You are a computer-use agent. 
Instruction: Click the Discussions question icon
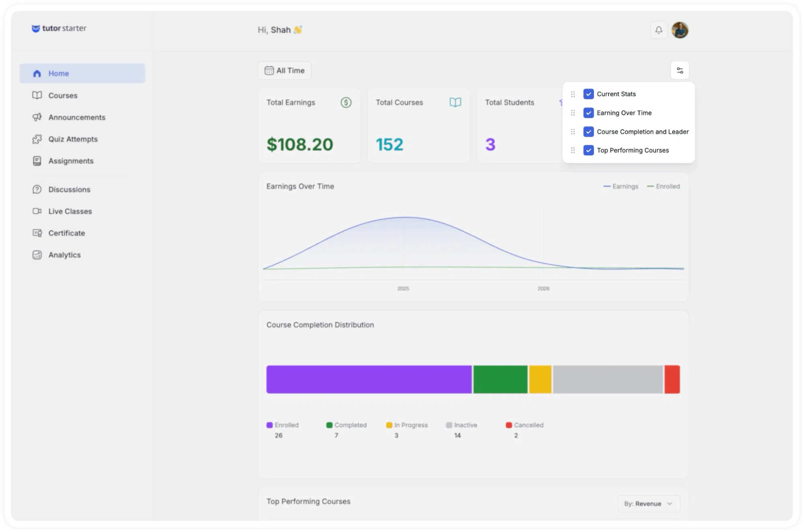click(37, 189)
